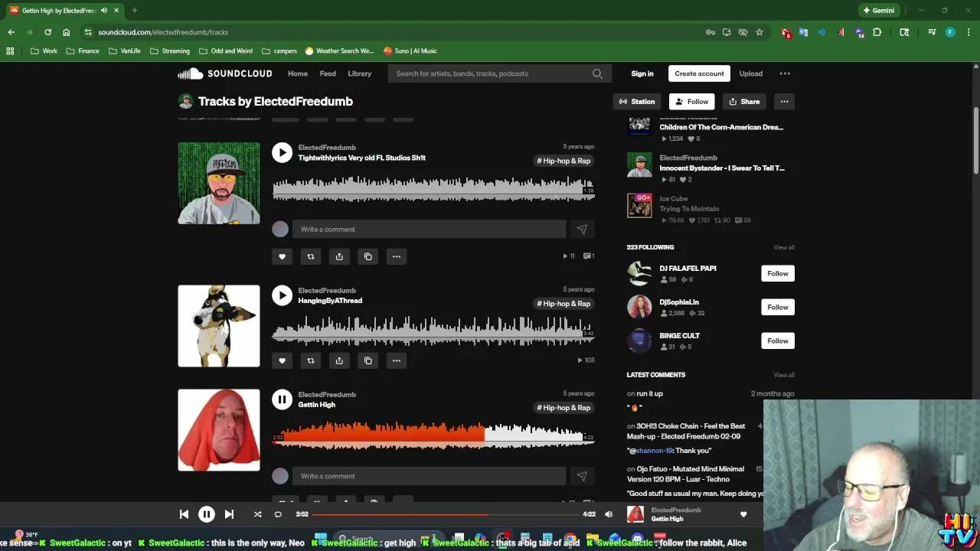Play the Tightwithlyrics track
The width and height of the screenshot is (980, 551).
pyautogui.click(x=282, y=152)
